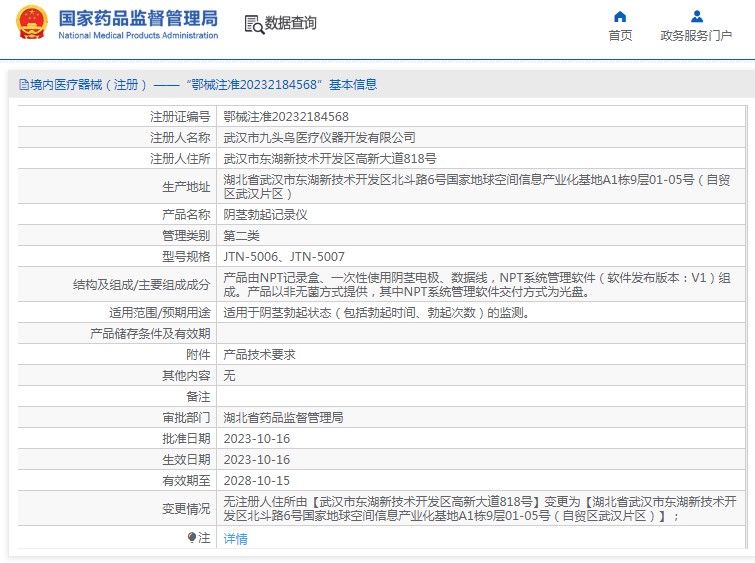Click 批准日期 value 2023-10-16
755x563 pixels.
(257, 439)
